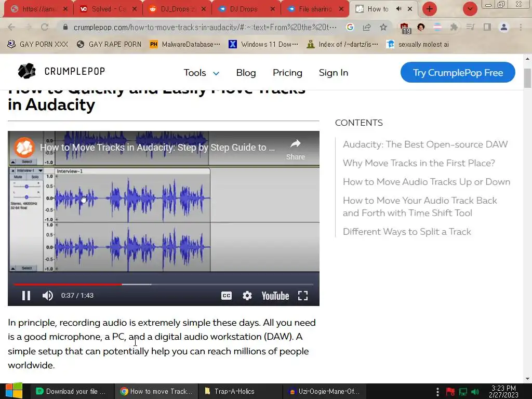
Task: Open Download your file taskbar item
Action: pos(71,391)
